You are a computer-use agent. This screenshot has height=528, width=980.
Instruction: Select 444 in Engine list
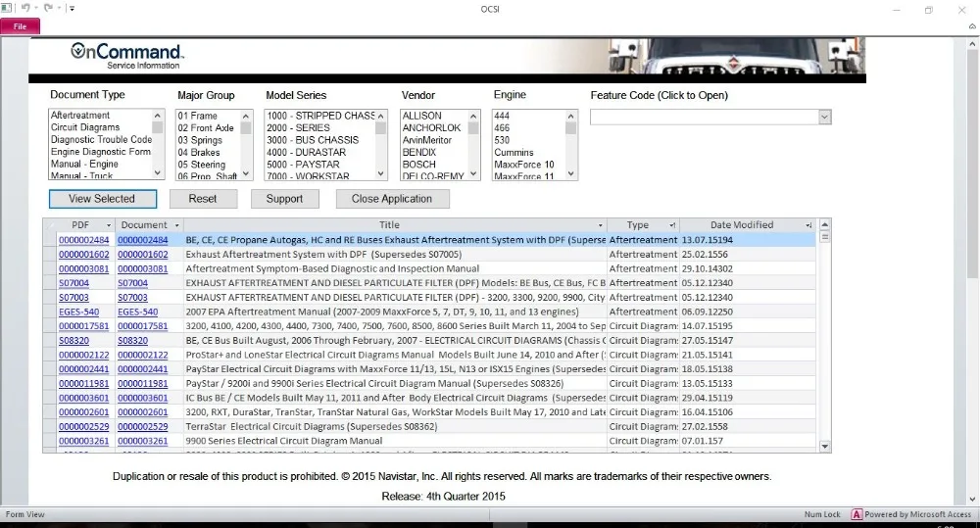pos(502,116)
